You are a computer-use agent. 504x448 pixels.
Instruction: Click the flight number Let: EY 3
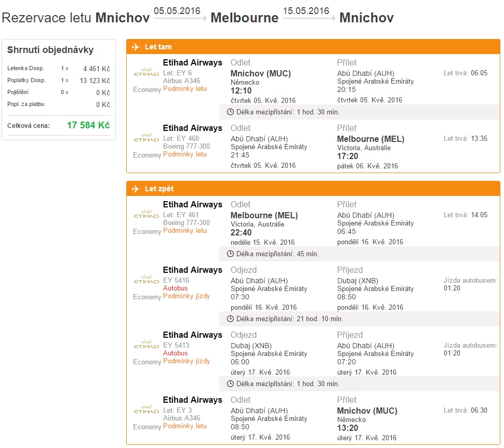pos(177,411)
